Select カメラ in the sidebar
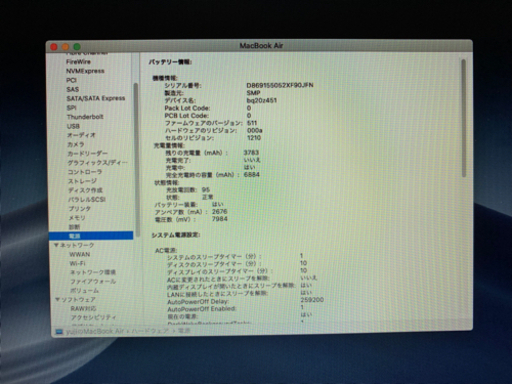 (76, 145)
